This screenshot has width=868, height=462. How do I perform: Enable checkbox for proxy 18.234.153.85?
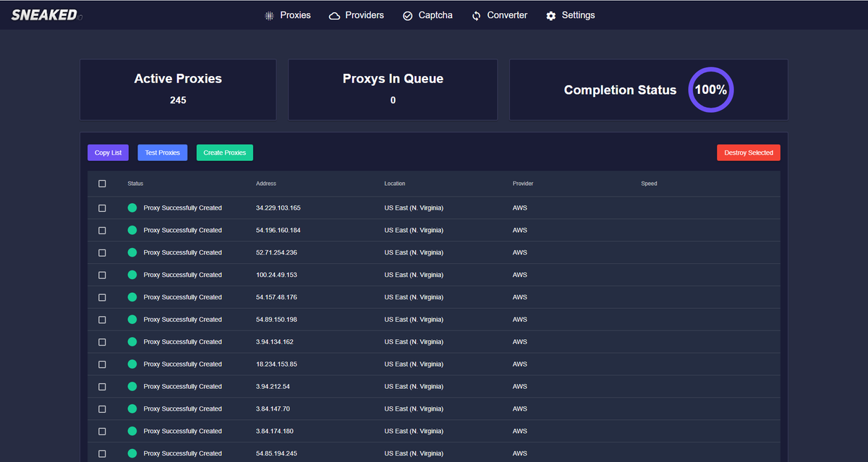[x=102, y=364]
